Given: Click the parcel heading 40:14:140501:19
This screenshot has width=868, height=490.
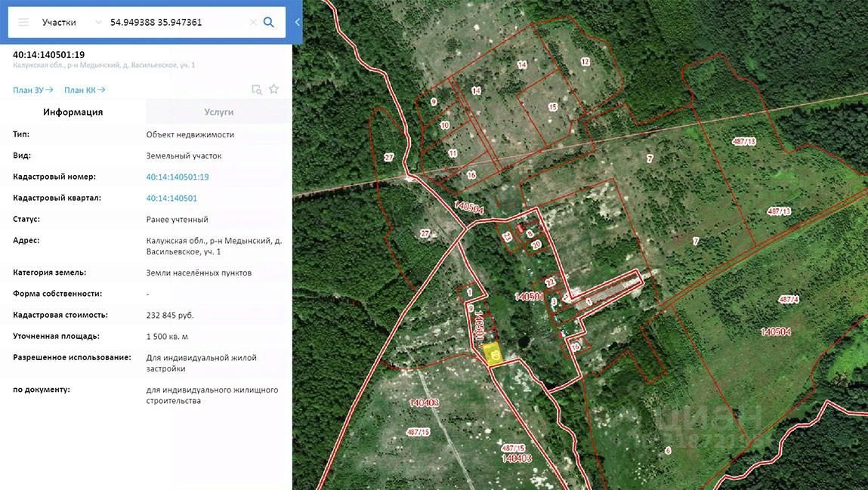Looking at the screenshot, I should coord(49,55).
